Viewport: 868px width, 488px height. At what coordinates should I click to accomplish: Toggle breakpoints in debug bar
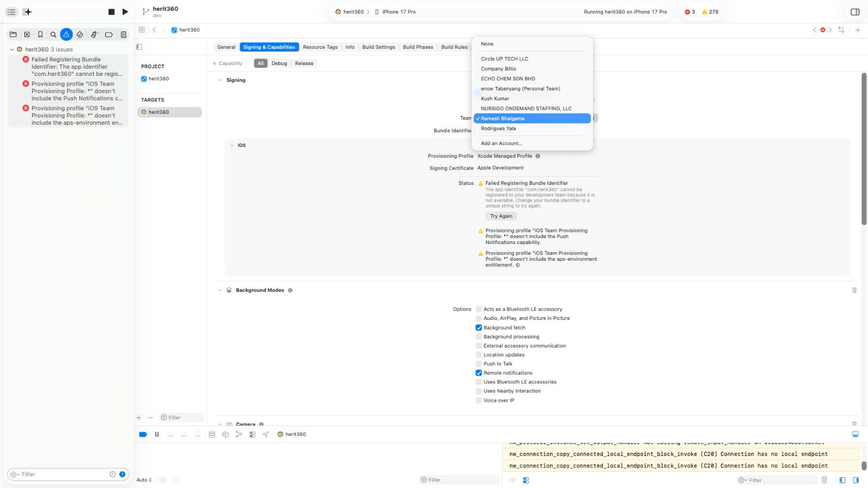coord(143,434)
